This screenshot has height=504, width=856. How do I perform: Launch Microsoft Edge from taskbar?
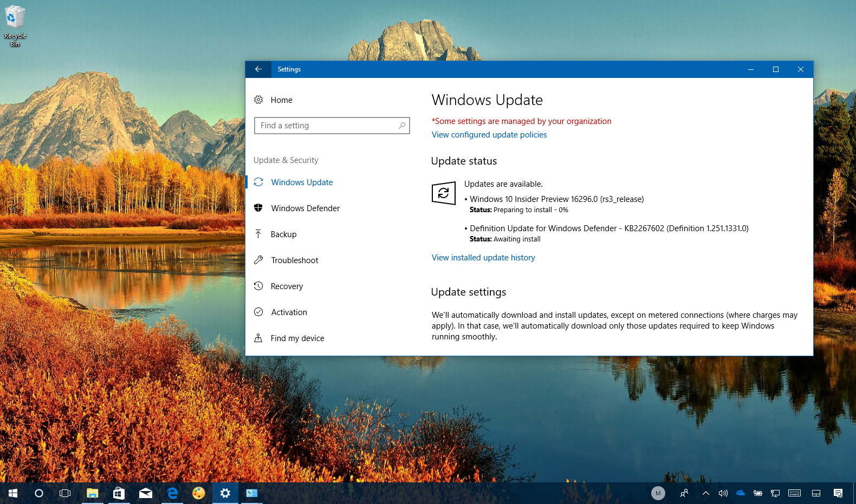tap(172, 493)
